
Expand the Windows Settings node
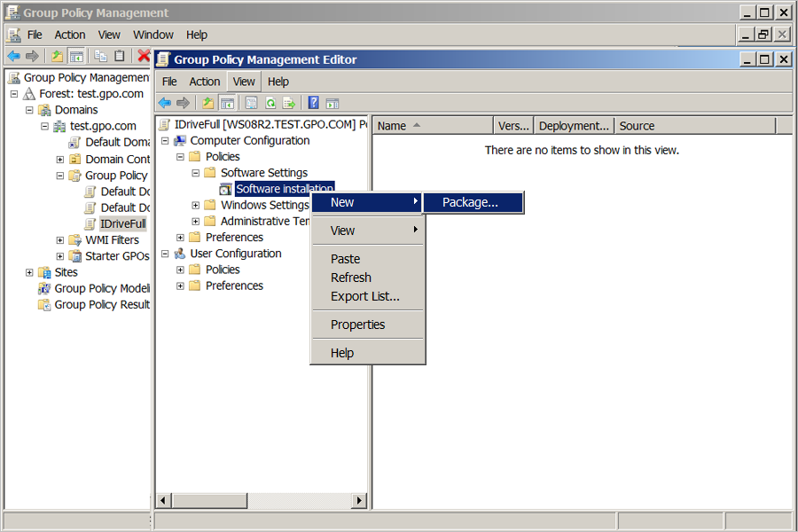195,205
